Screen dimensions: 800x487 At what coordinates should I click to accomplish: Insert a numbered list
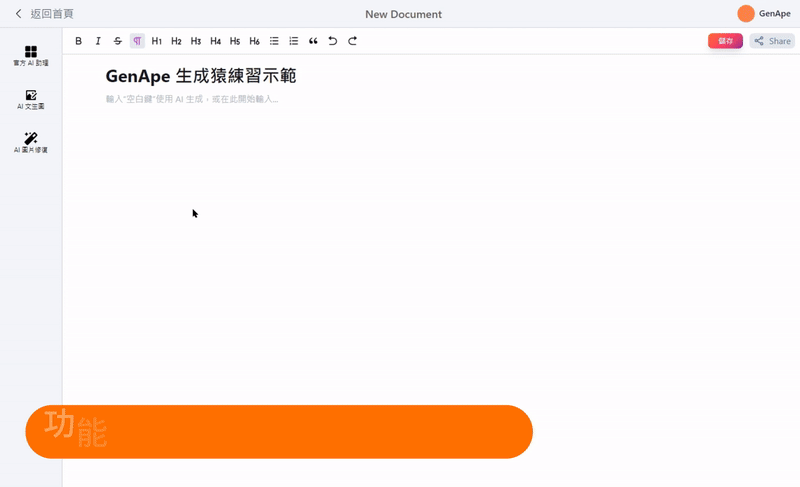coord(293,41)
